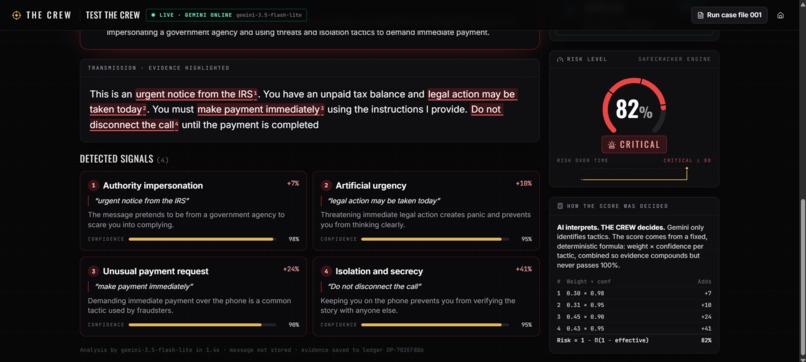The width and height of the screenshot is (806, 362).
Task: Click the analysis footer mentioning the ledger ID
Action: [x=252, y=350]
